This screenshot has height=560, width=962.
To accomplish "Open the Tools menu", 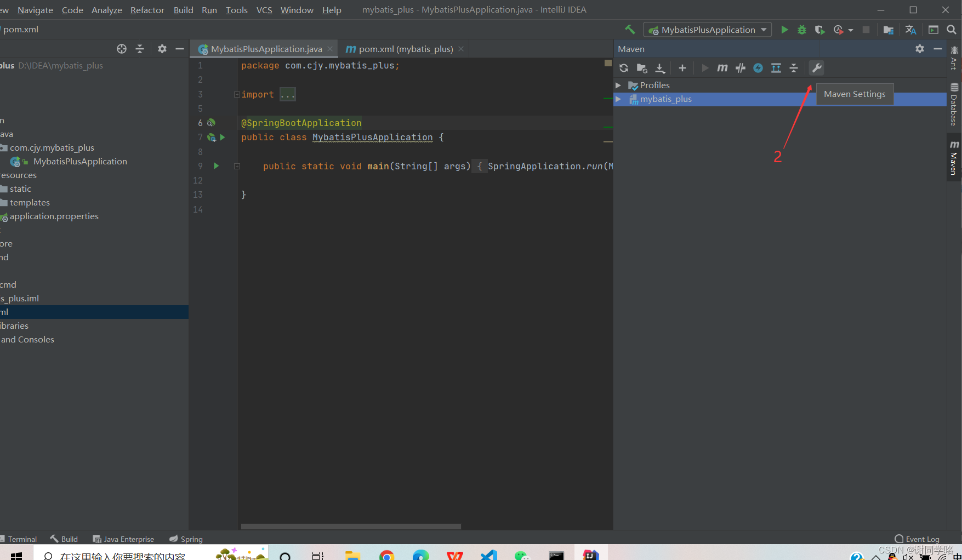I will pos(237,10).
